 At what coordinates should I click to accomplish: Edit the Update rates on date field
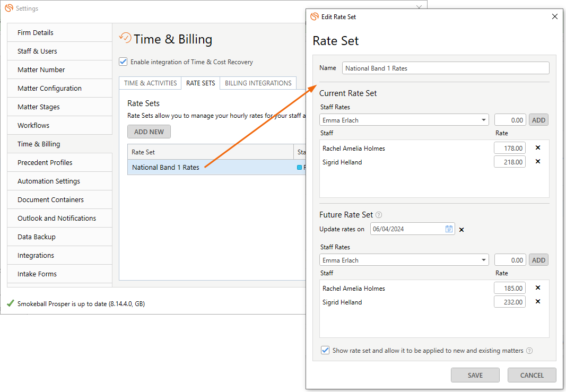[412, 229]
